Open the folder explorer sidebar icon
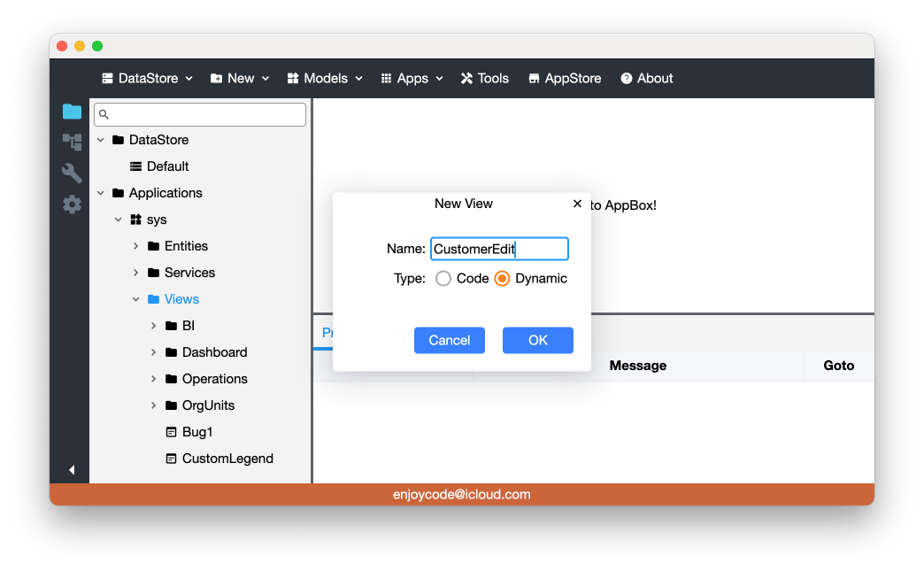Viewport: 924px width, 571px height. pyautogui.click(x=72, y=112)
